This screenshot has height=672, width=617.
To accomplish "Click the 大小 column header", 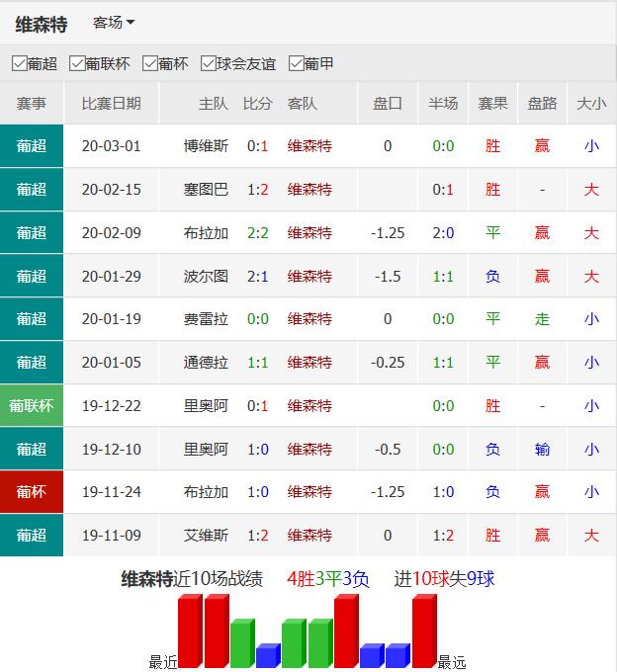I will pos(591,104).
